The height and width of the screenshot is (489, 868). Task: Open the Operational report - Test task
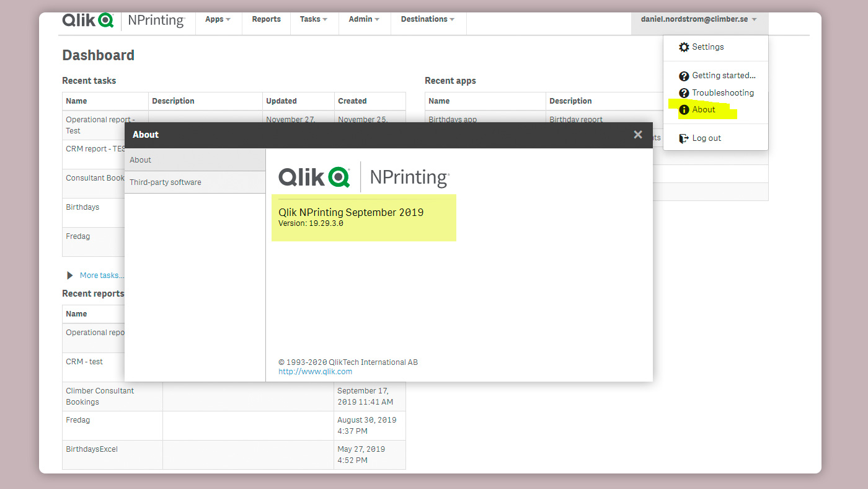pyautogui.click(x=100, y=125)
